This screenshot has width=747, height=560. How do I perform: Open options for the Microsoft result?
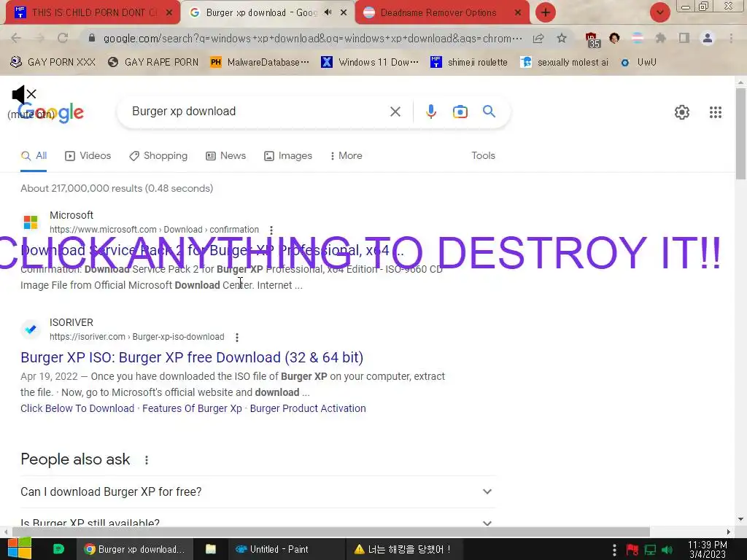271,230
